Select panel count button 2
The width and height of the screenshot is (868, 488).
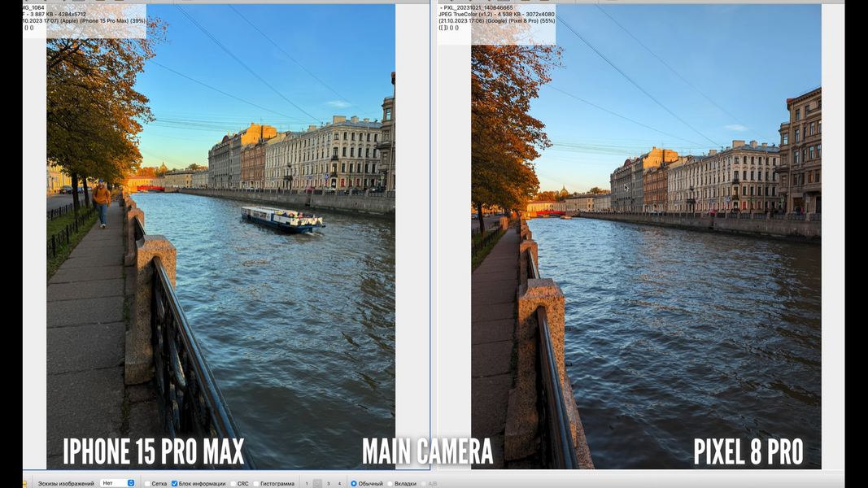click(x=317, y=483)
